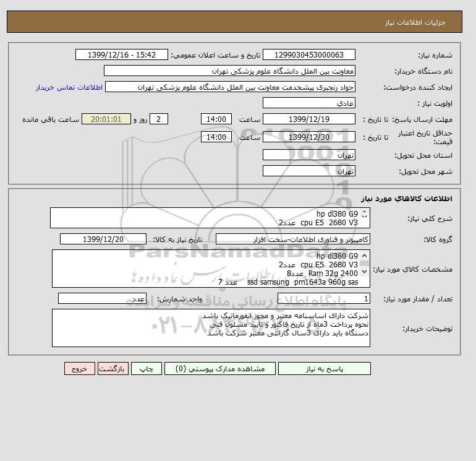The width and height of the screenshot is (476, 461).
Task: Click the اولویت نیاز field عادي
Action: (308, 103)
